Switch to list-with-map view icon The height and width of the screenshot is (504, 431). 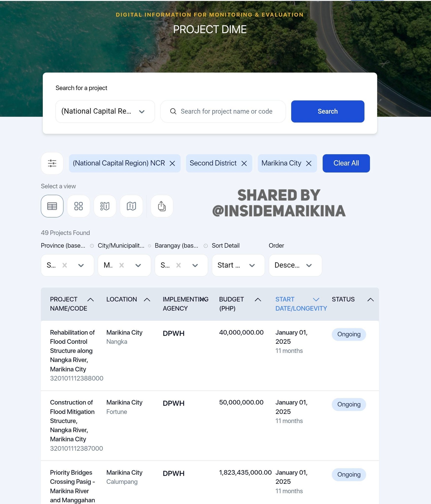tap(105, 206)
